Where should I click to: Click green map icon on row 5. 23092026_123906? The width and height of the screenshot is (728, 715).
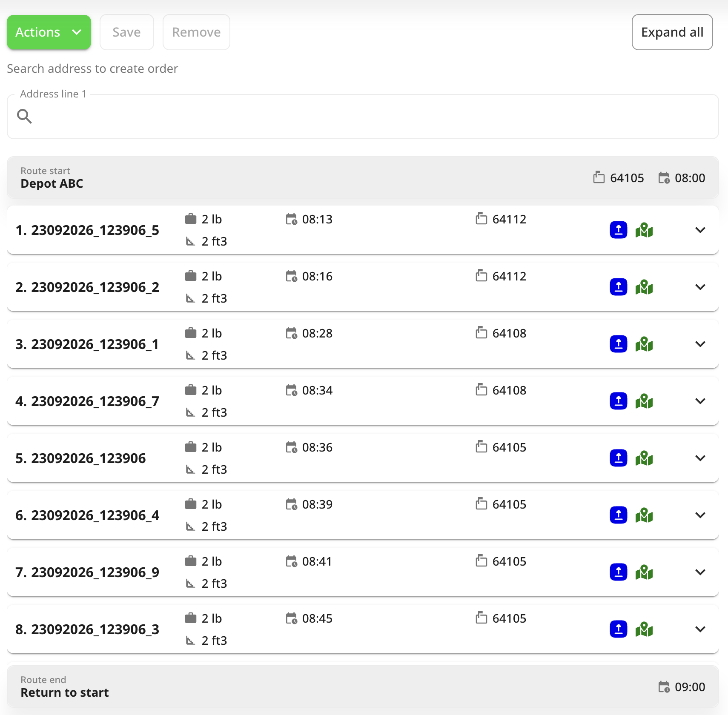644,458
